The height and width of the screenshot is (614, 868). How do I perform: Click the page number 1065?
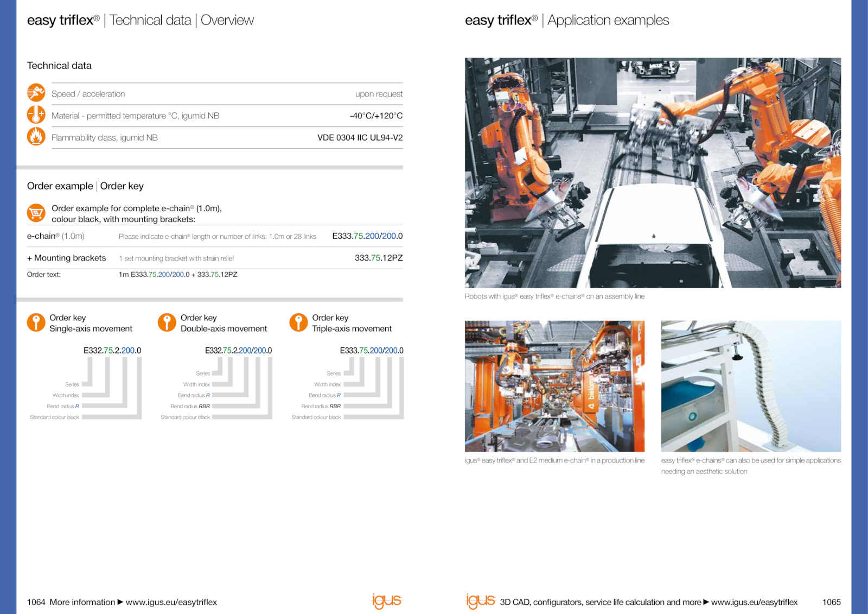click(x=831, y=602)
